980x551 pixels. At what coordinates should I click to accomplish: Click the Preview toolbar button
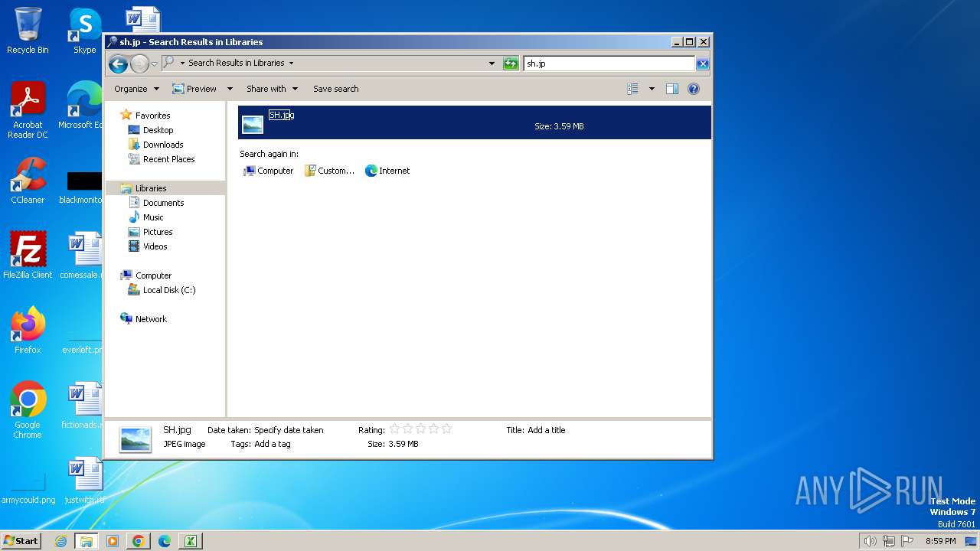point(194,89)
